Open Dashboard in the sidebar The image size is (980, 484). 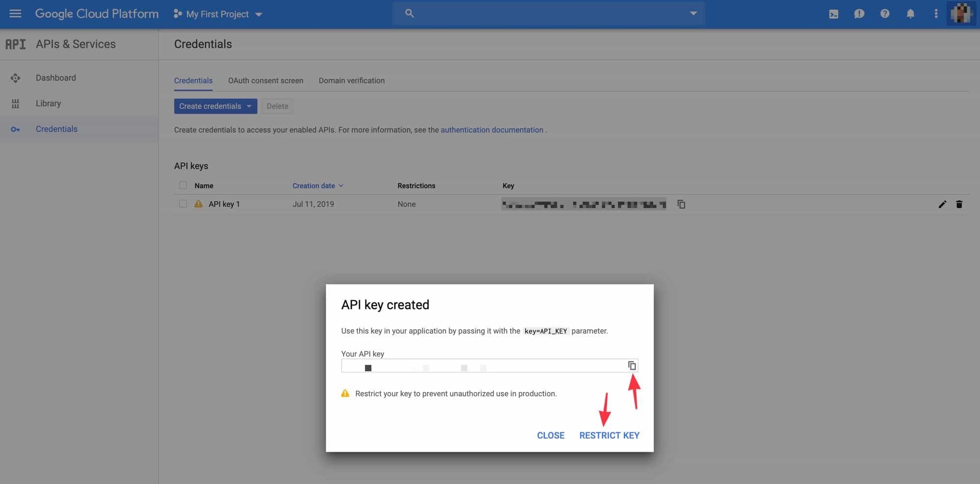tap(56, 78)
